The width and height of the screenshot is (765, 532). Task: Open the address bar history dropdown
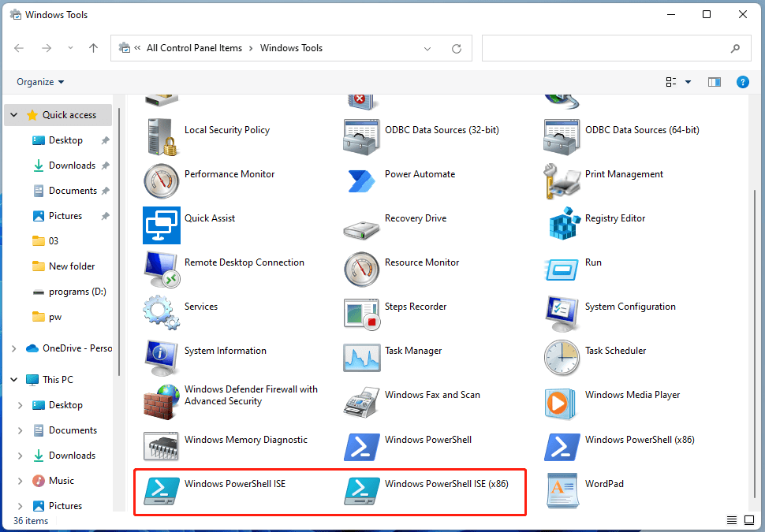pyautogui.click(x=428, y=48)
